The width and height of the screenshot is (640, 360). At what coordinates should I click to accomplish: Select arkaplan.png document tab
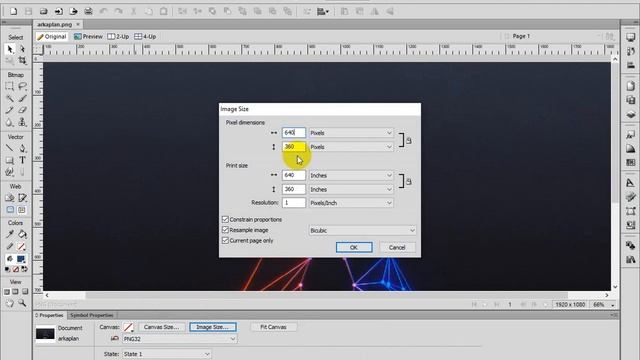point(54,24)
